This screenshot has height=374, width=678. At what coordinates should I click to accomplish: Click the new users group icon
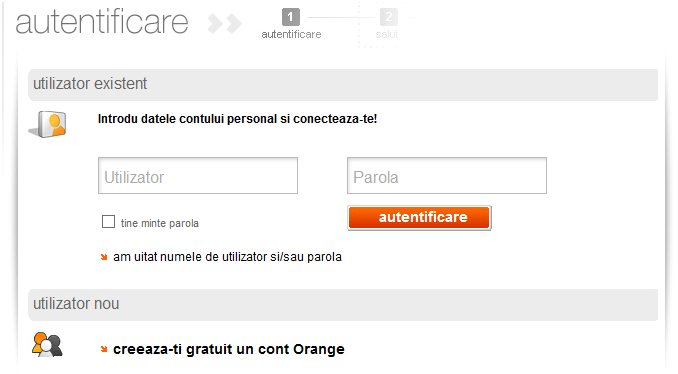coord(47,345)
